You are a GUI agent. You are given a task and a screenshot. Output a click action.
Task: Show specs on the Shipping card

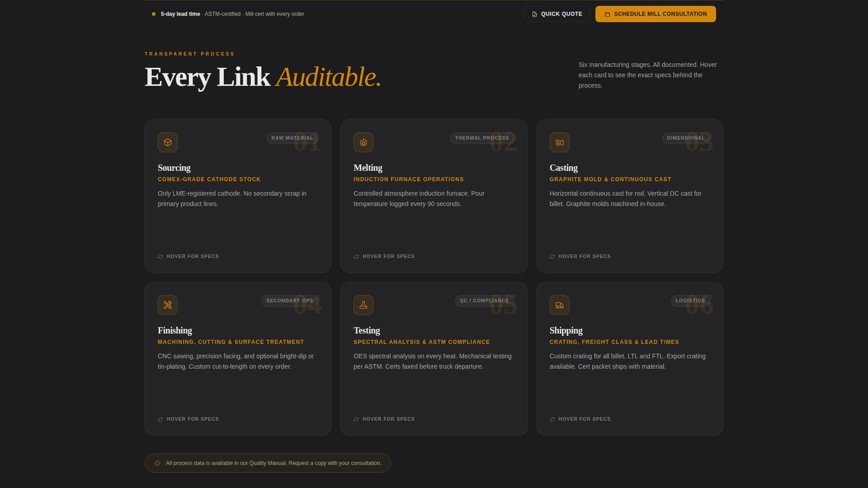click(580, 419)
